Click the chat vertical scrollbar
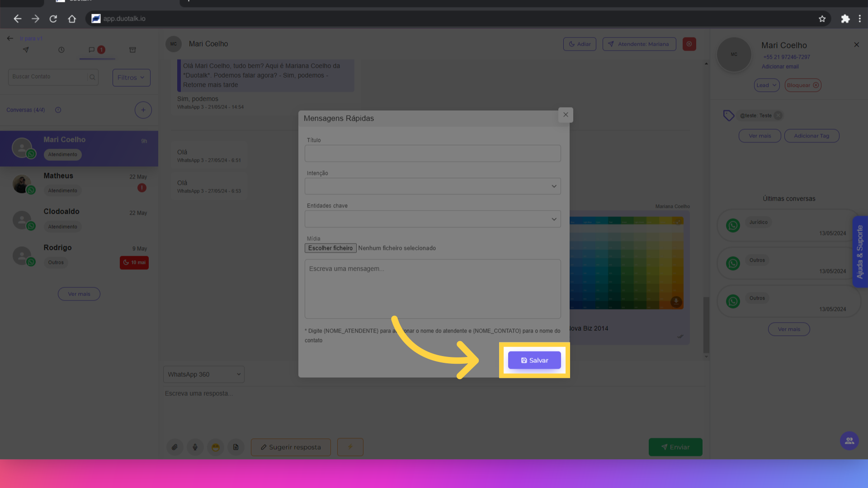The image size is (868, 488). tap(706, 324)
